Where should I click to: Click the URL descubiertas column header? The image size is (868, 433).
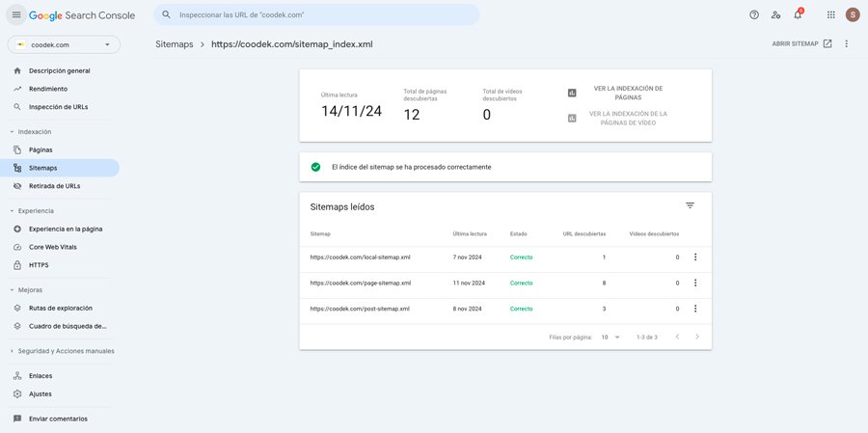[x=584, y=233]
